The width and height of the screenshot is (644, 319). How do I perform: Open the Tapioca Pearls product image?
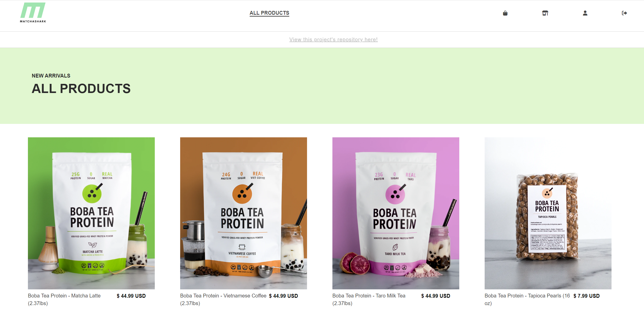tap(548, 213)
